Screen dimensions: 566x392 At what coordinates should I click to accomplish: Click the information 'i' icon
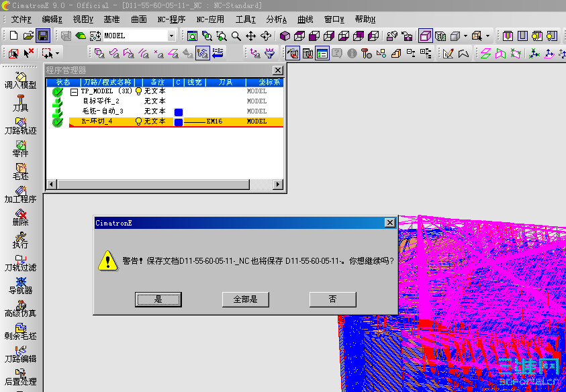tap(352, 54)
